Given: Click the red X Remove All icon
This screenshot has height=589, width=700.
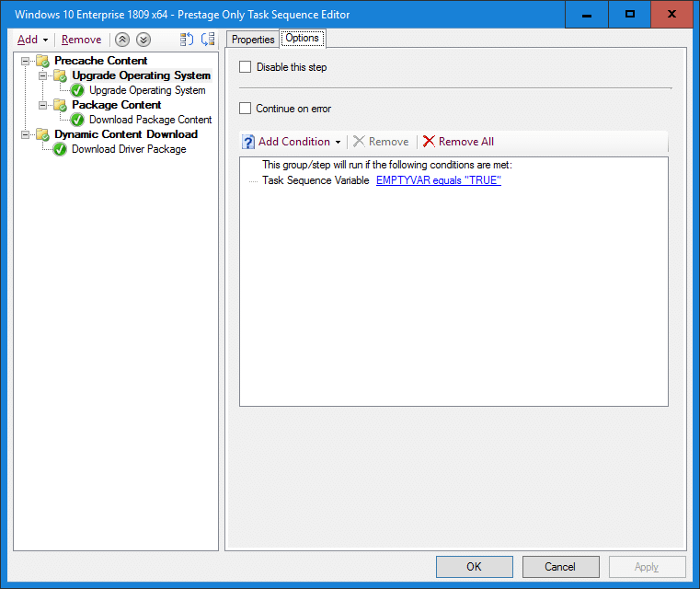Looking at the screenshot, I should pos(429,142).
